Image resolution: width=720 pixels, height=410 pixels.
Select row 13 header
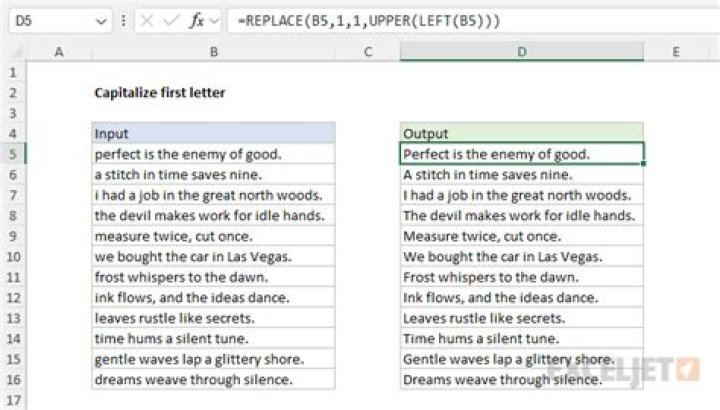pyautogui.click(x=13, y=318)
